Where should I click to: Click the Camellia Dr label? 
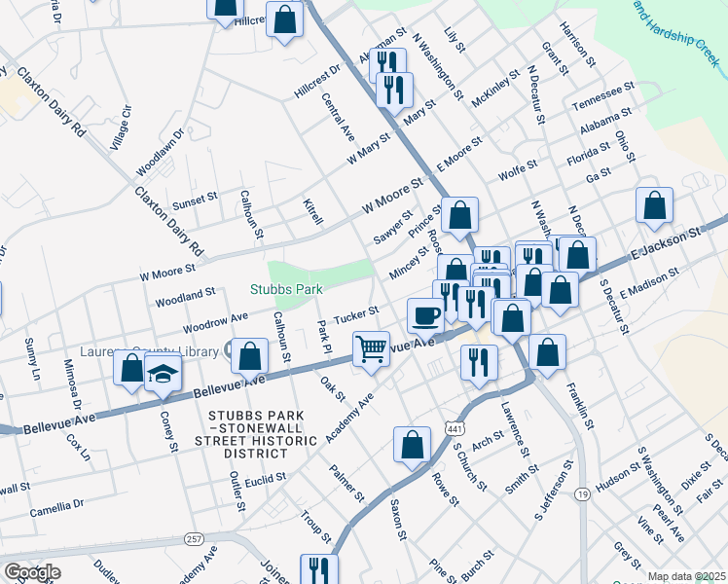[56, 508]
